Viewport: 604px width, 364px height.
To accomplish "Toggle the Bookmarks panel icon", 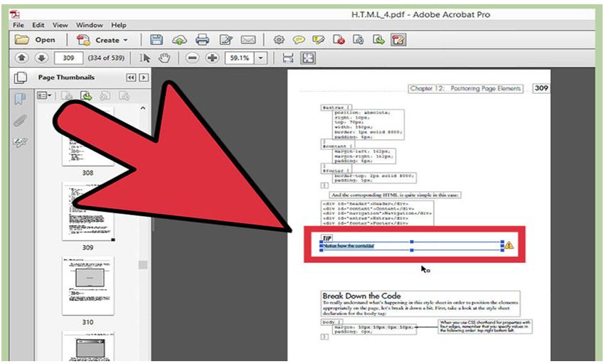I will (x=21, y=99).
